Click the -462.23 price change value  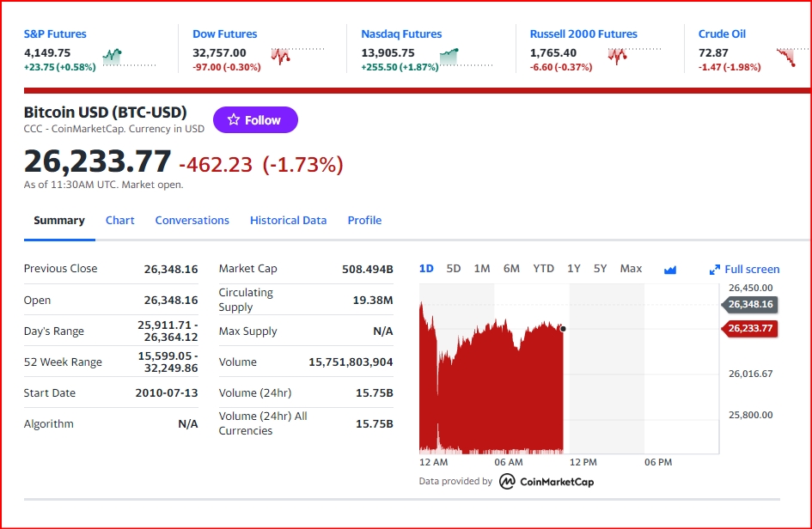click(216, 165)
